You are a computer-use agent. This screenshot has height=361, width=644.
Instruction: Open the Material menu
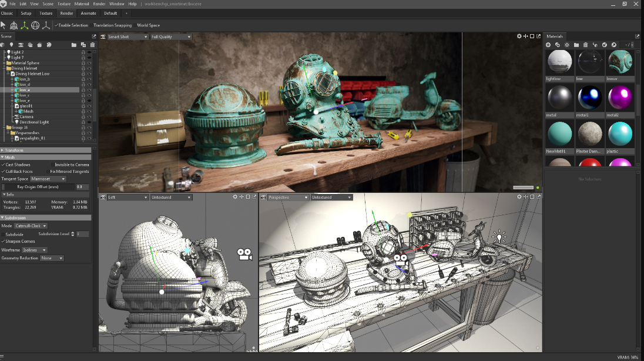(82, 4)
